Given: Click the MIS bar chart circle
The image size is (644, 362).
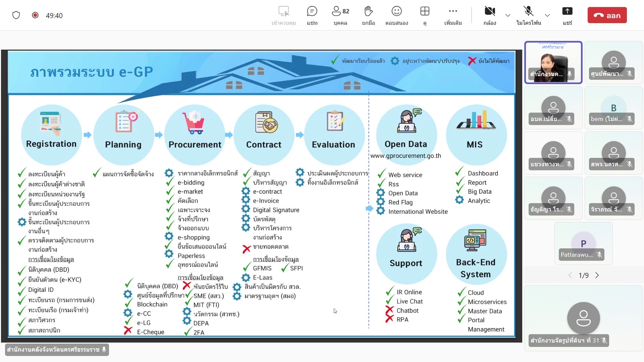Looking at the screenshot, I should coord(476,135).
